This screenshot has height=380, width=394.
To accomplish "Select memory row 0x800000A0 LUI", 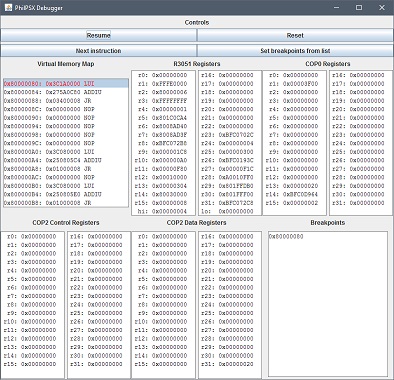I will coord(66,152).
